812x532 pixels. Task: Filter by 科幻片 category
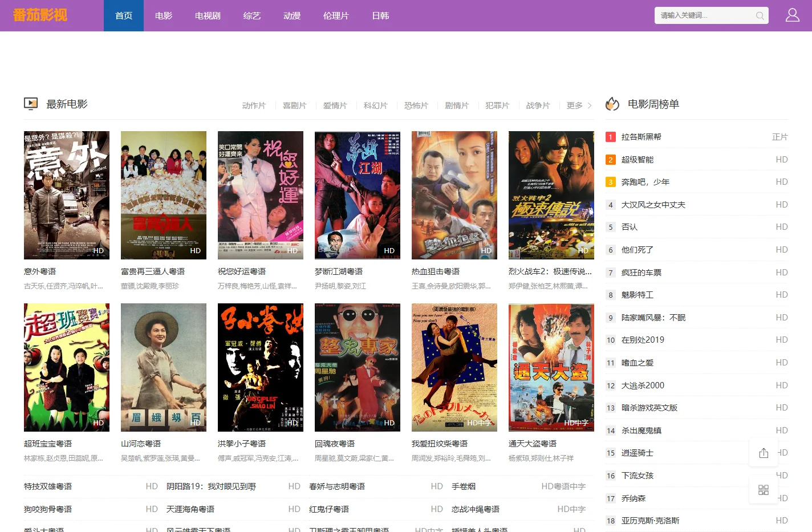(x=375, y=105)
